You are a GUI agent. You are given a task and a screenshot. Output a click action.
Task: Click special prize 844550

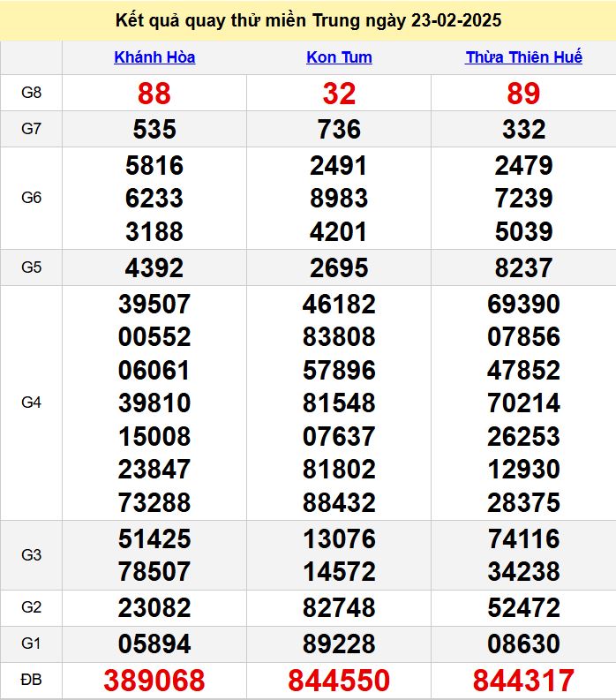click(339, 681)
